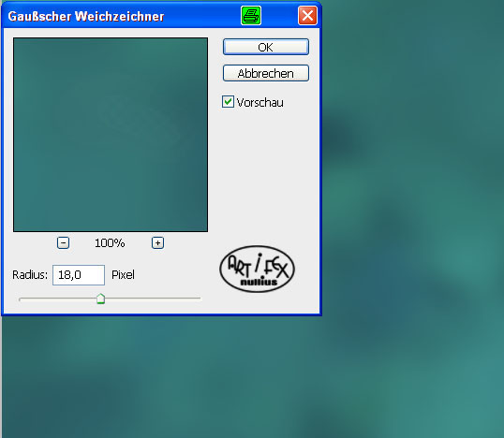Toggle the Vorschau checkbox
This screenshot has width=504, height=438.
(x=228, y=102)
